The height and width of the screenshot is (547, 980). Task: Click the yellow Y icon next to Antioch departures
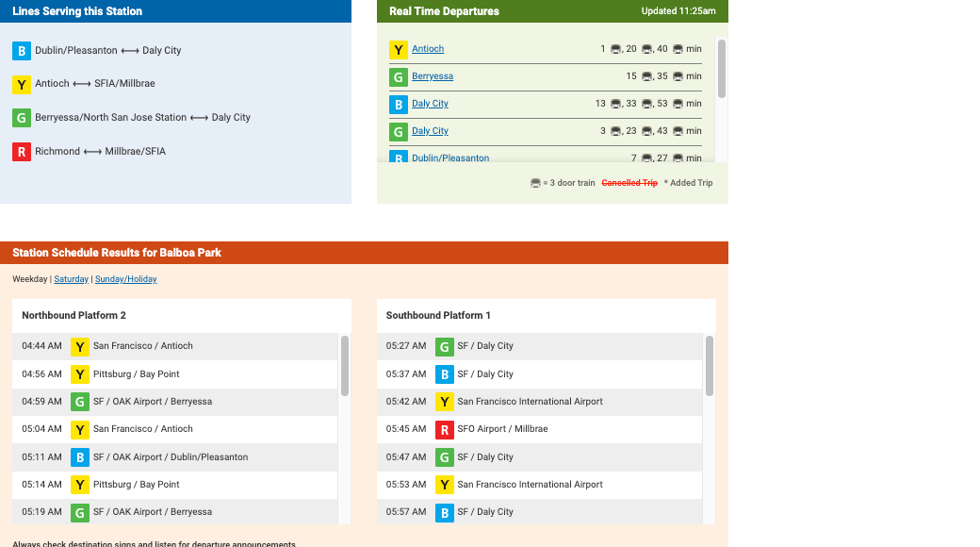click(x=398, y=49)
